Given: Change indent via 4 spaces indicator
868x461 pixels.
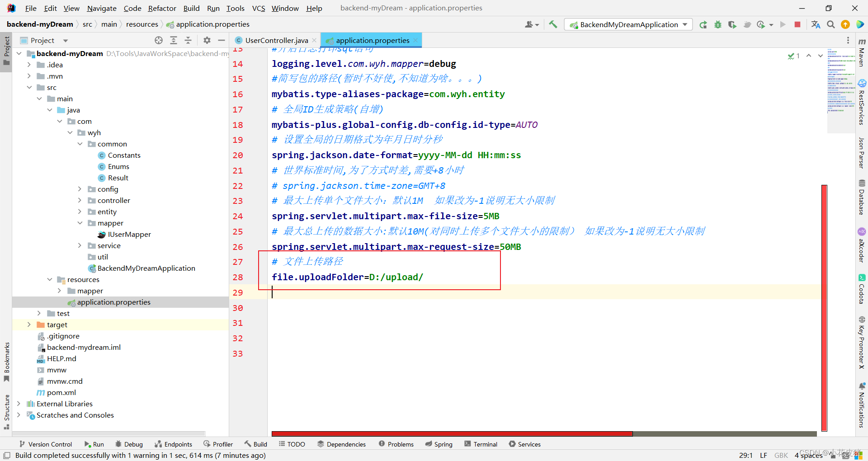Looking at the screenshot, I should (808, 456).
